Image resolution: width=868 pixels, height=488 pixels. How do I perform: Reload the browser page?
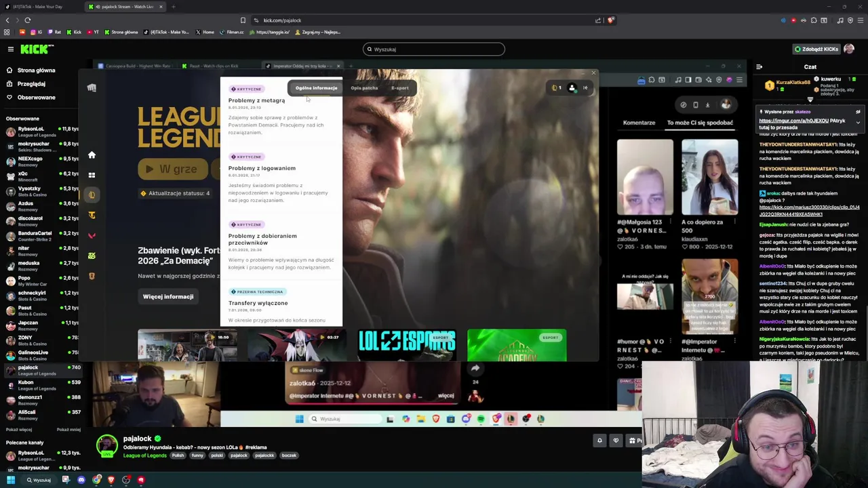pyautogui.click(x=28, y=20)
